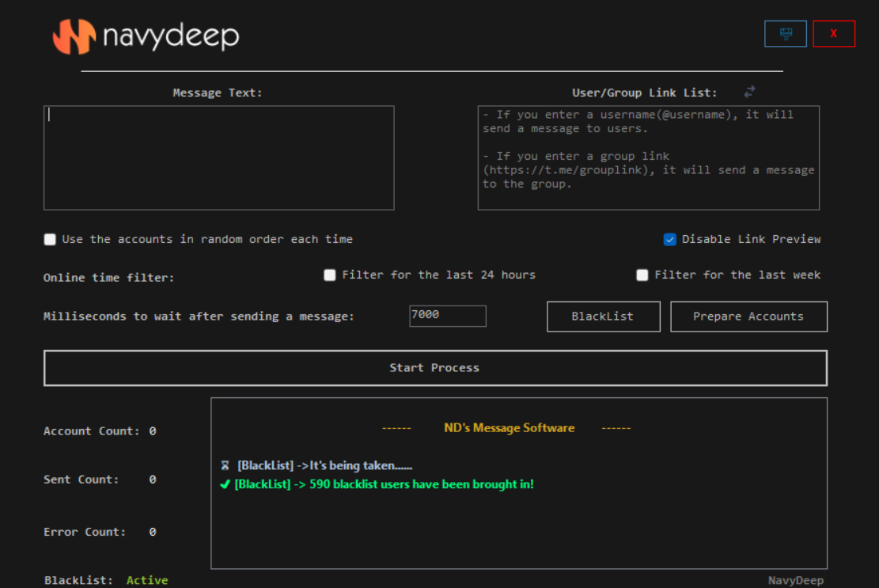Click the 'Sent Count: 0' label
This screenshot has height=588, width=879.
(100, 480)
